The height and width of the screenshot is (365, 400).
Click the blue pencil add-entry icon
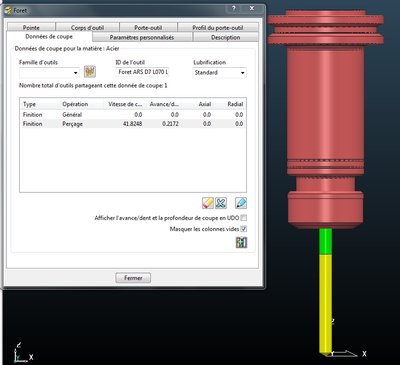pos(241,203)
